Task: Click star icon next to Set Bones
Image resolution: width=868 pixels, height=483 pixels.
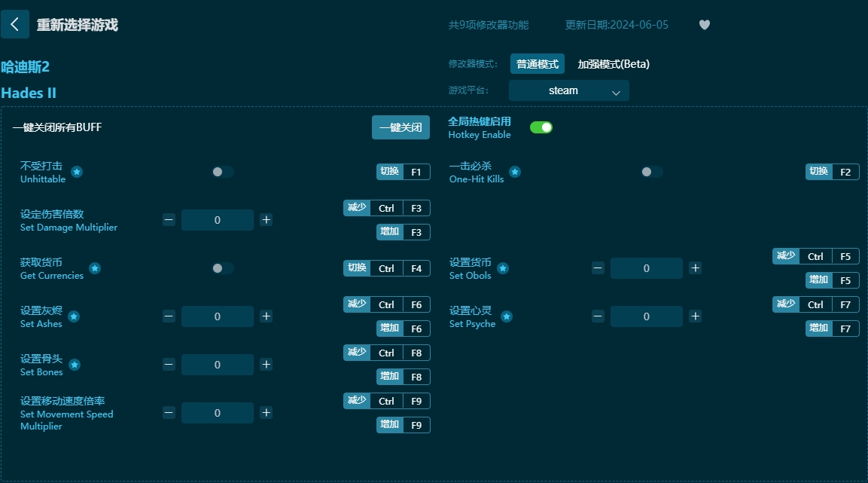Action: [x=75, y=365]
